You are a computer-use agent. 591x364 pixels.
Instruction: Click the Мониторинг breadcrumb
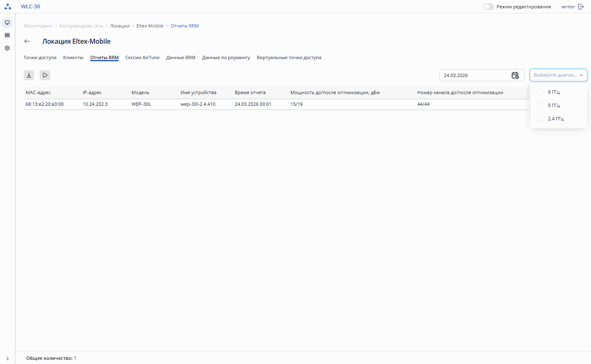(x=39, y=26)
